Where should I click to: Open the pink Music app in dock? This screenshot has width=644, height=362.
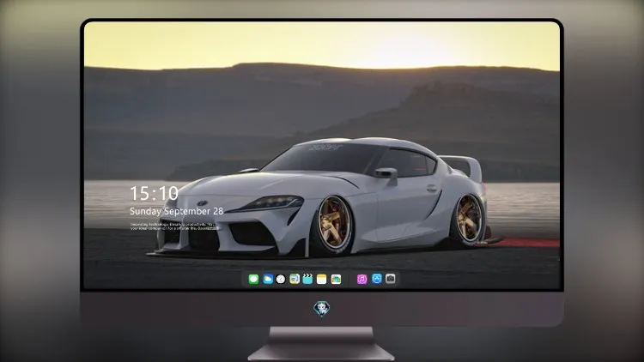(361, 279)
